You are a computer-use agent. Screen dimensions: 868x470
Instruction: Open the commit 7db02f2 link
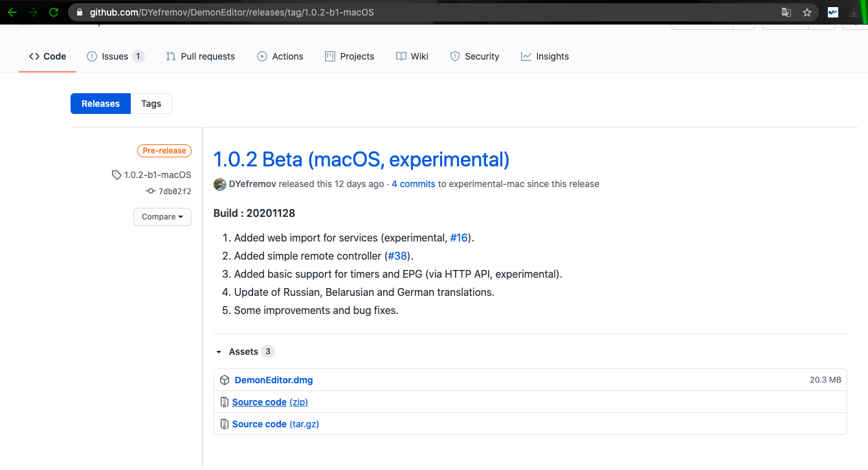(174, 192)
